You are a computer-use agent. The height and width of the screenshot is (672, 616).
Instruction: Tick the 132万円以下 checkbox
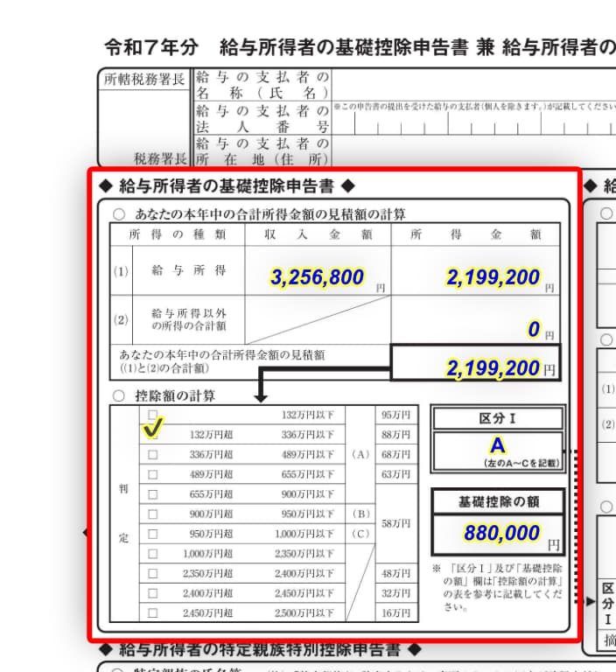[x=153, y=414]
